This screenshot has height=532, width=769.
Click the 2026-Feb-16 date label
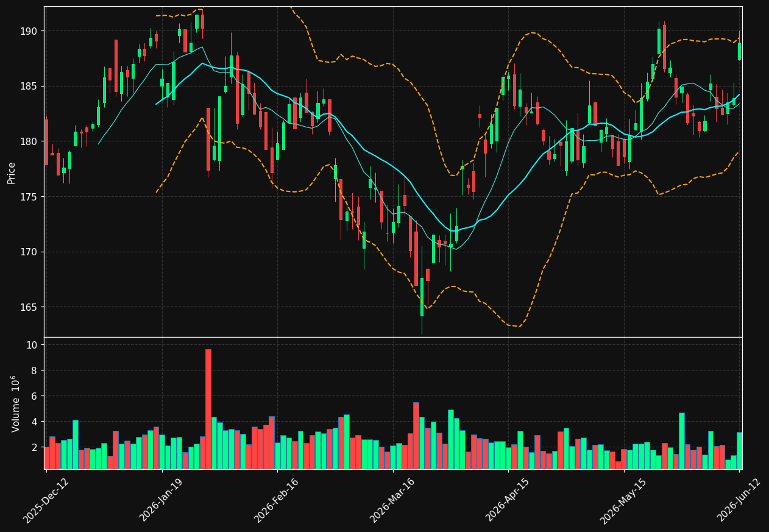click(x=277, y=500)
